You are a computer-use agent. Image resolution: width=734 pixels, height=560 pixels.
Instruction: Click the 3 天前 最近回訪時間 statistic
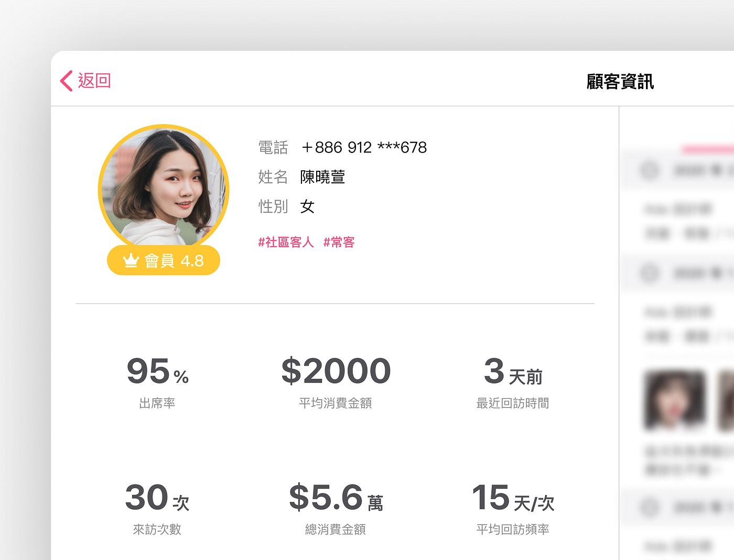click(513, 381)
